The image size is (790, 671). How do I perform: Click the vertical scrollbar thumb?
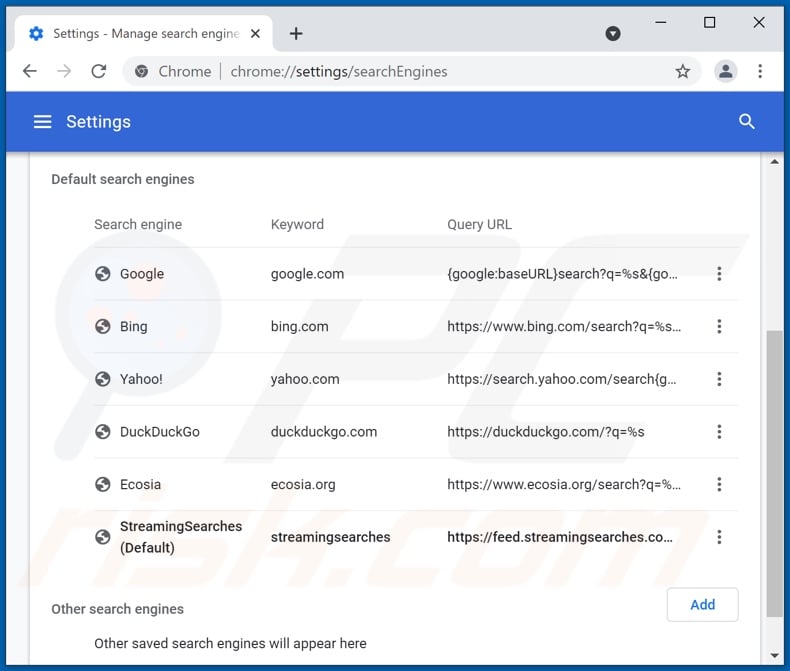click(774, 474)
